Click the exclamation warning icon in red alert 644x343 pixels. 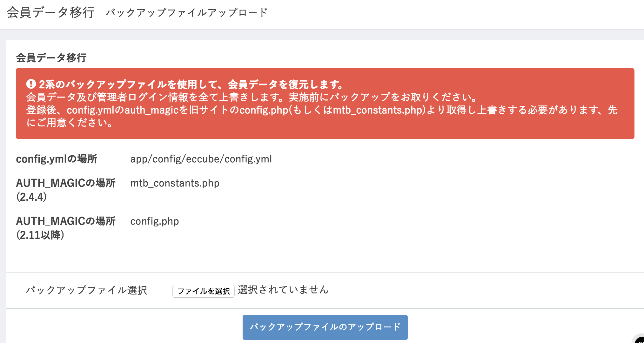tap(31, 84)
